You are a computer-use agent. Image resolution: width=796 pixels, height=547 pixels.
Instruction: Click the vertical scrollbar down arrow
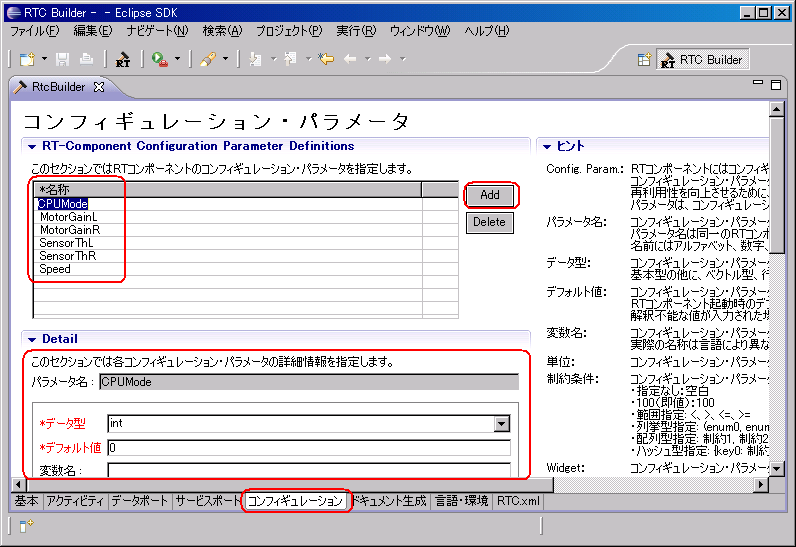pyautogui.click(x=777, y=469)
